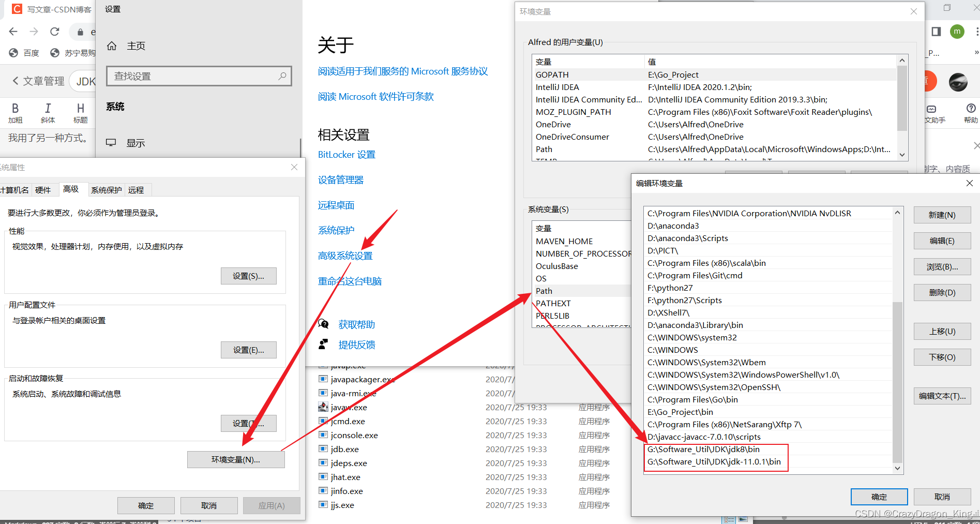This screenshot has height=524, width=980.
Task: Click the Bold formatting icon in editor
Action: point(15,108)
